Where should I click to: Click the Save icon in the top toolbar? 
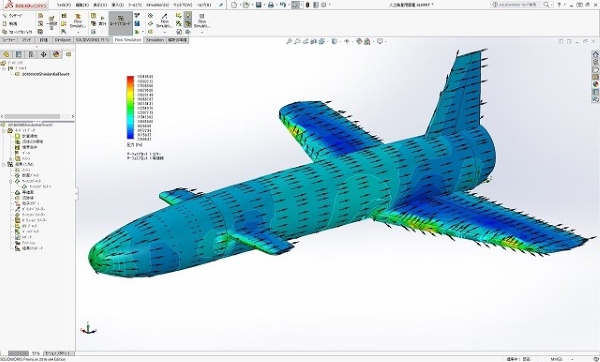pos(259,5)
